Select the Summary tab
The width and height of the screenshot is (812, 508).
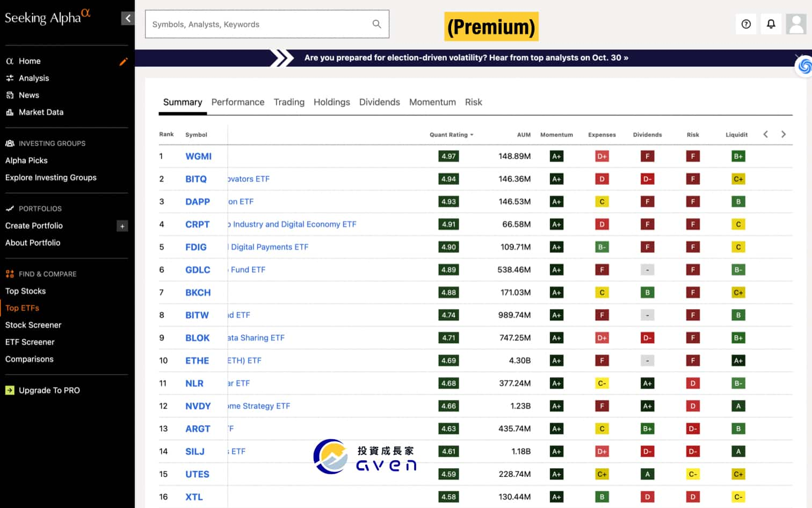pos(183,102)
